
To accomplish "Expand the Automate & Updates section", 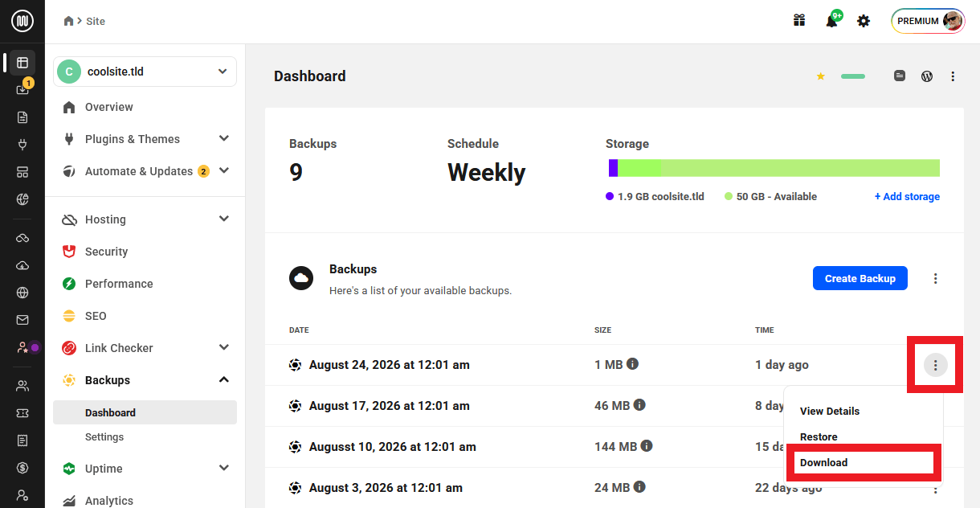I will coord(224,171).
